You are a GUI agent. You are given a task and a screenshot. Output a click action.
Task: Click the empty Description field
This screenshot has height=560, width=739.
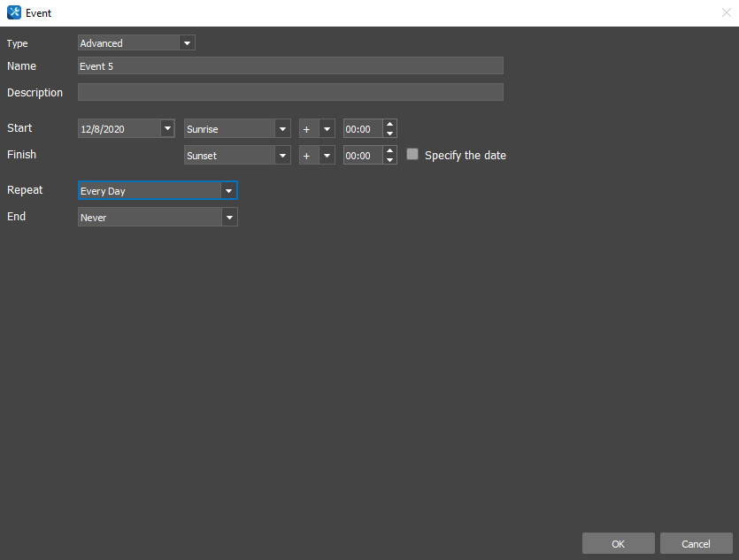(290, 92)
